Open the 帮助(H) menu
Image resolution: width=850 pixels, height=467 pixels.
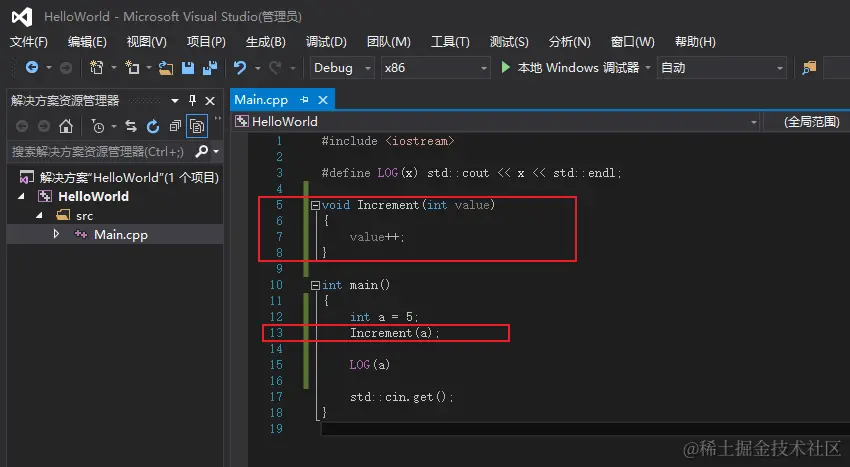(x=695, y=42)
